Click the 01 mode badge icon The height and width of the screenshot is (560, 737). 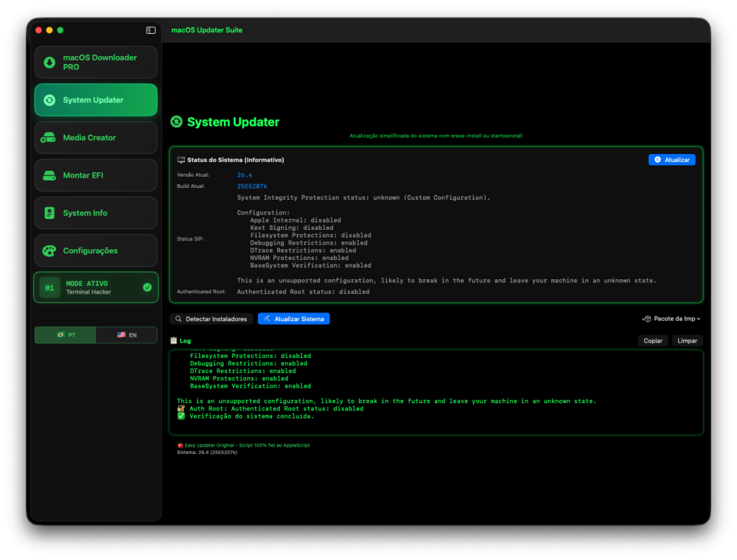coord(49,287)
